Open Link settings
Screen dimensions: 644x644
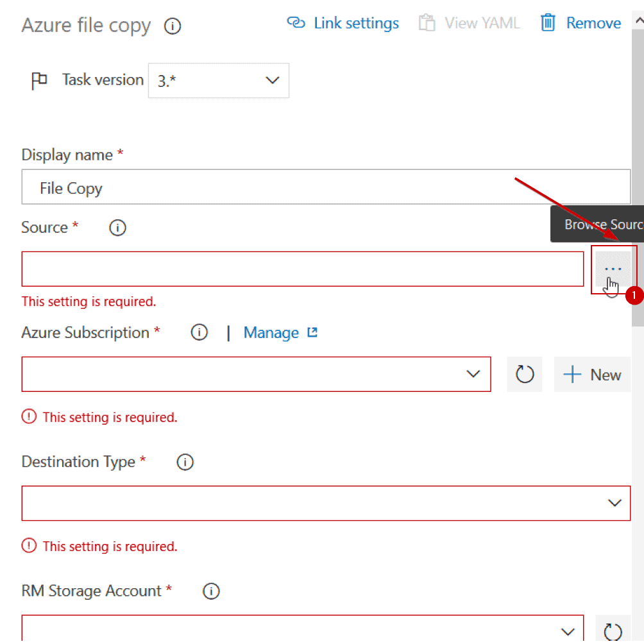pos(343,23)
